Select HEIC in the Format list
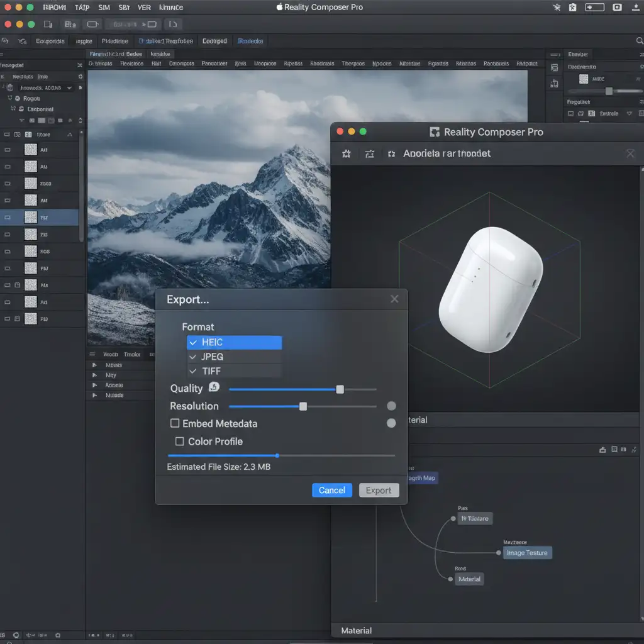 point(234,342)
